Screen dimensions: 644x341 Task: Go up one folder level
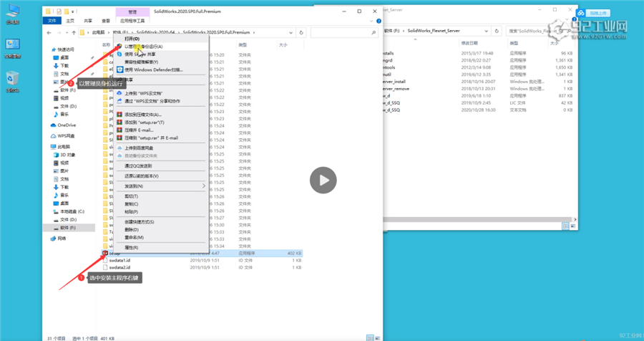coord(74,32)
